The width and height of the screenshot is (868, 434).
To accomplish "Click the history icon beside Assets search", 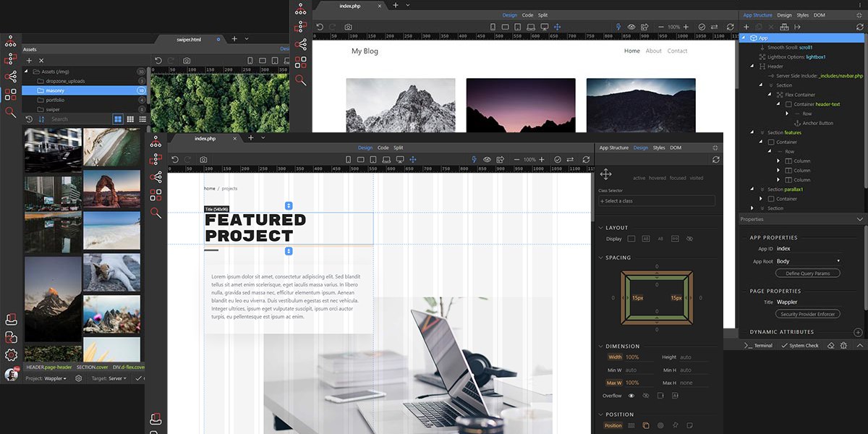I will point(29,119).
